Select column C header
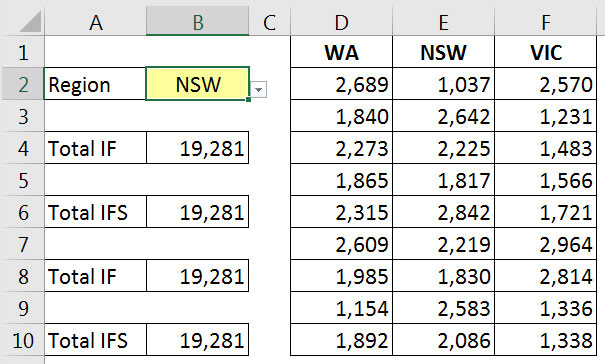Screen dimensions: 605x364 pyautogui.click(x=269, y=22)
